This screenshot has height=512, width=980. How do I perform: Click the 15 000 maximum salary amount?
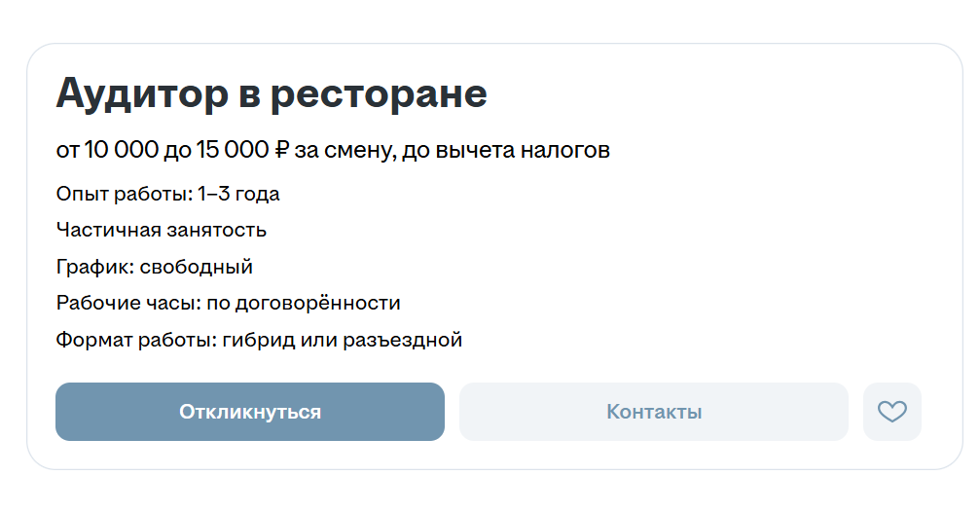pos(233,149)
